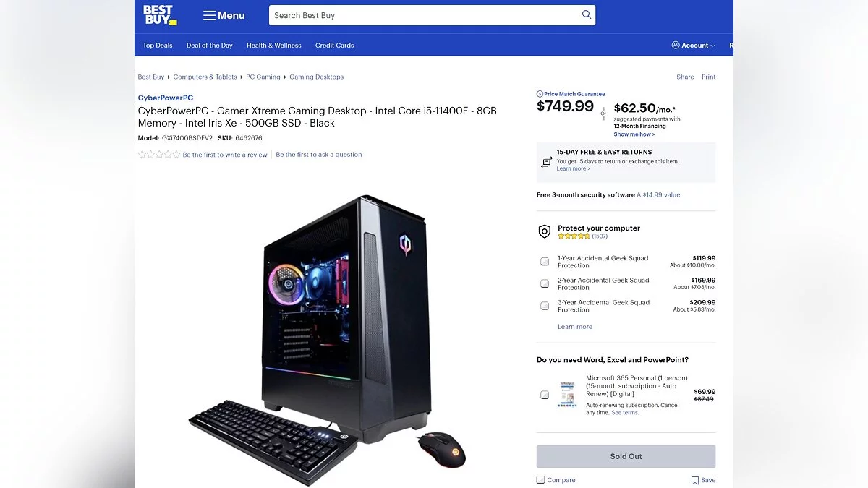Click the Microsoft 365 product thumbnail
The height and width of the screenshot is (488, 868).
566,395
